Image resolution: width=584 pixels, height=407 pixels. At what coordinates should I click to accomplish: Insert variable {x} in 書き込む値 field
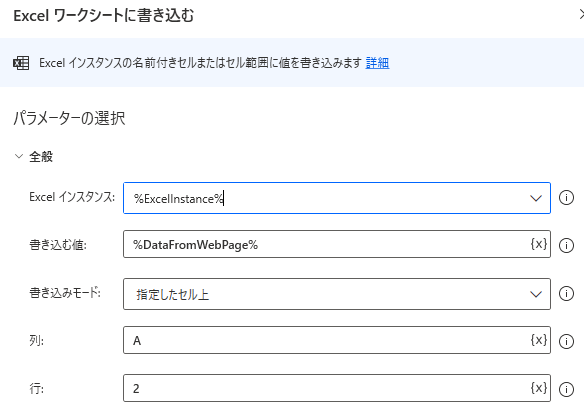(x=539, y=244)
